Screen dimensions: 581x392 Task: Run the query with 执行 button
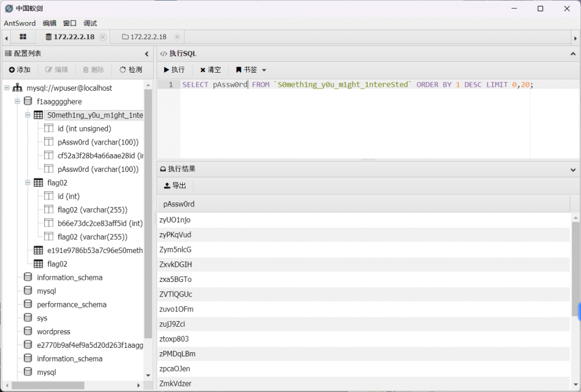pyautogui.click(x=174, y=70)
